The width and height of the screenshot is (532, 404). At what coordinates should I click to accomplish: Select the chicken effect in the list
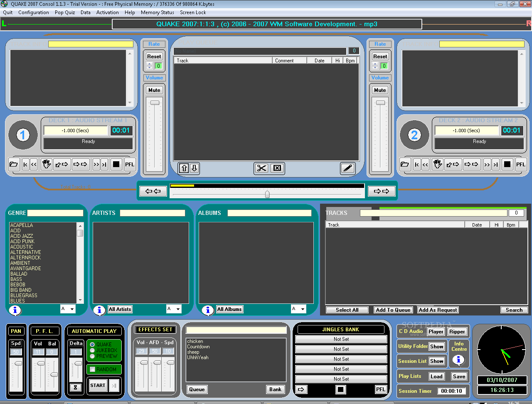[195, 341]
